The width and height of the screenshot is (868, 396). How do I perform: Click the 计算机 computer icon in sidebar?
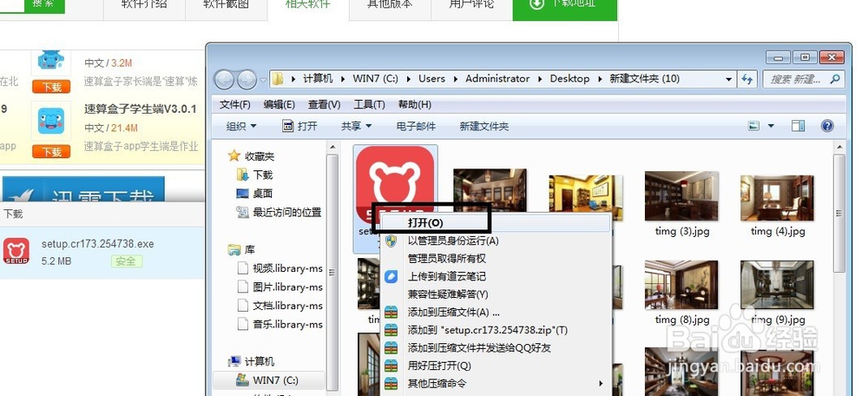pyautogui.click(x=234, y=361)
